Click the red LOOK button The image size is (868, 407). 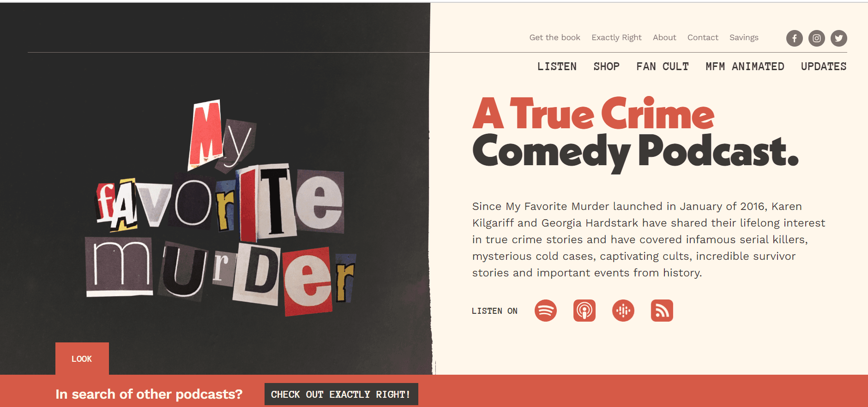tap(82, 359)
